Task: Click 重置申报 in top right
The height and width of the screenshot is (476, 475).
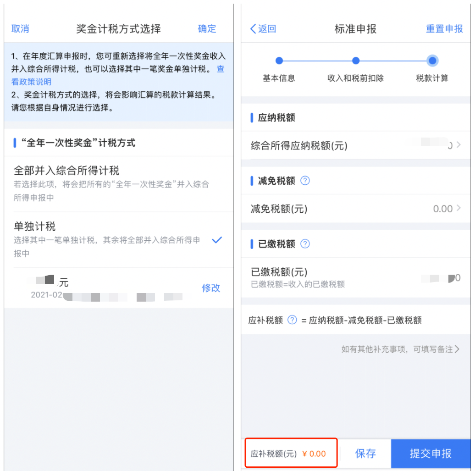Action: (x=444, y=29)
